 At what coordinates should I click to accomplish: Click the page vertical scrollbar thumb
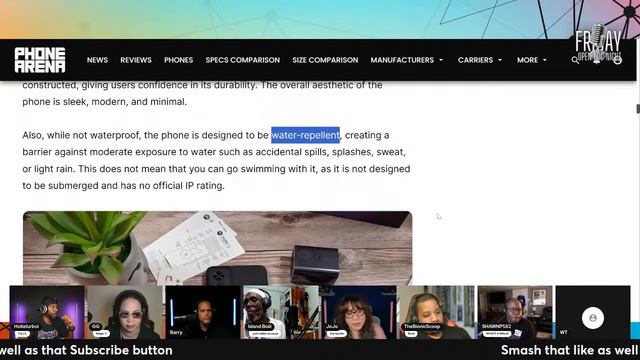pos(638,109)
